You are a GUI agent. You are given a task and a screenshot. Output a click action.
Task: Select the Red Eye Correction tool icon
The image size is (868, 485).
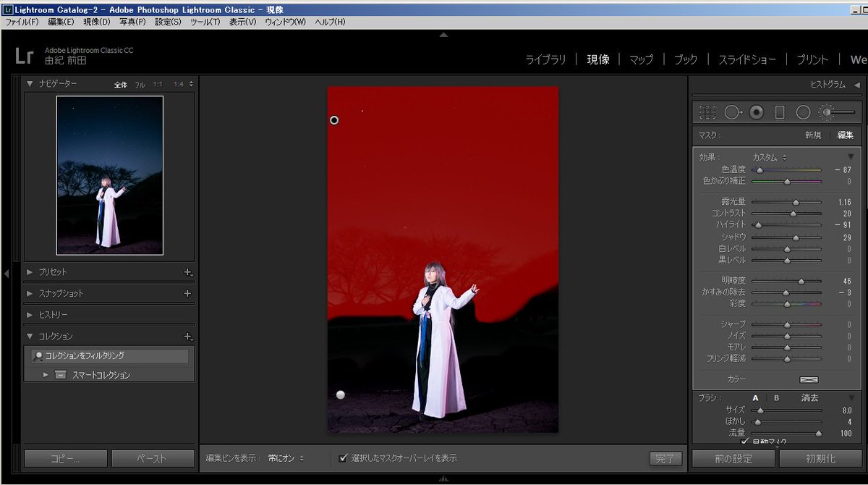(x=757, y=112)
